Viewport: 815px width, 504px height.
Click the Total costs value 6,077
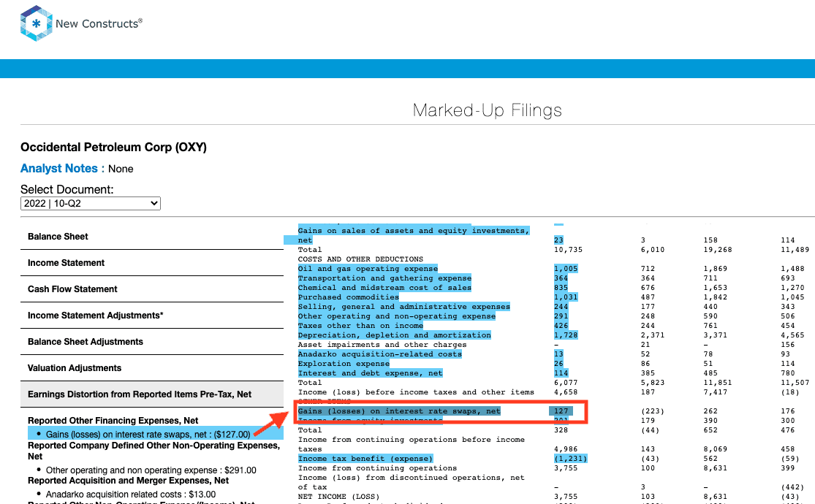566,383
